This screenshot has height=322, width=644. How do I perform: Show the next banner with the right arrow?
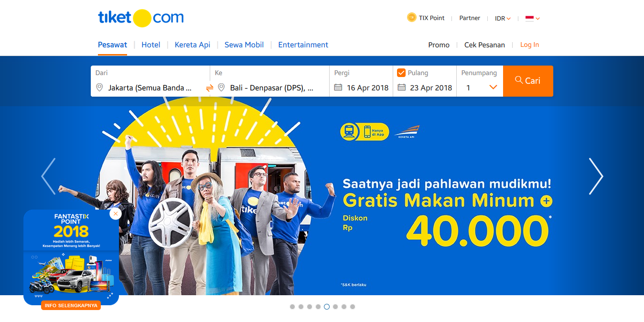point(596,177)
